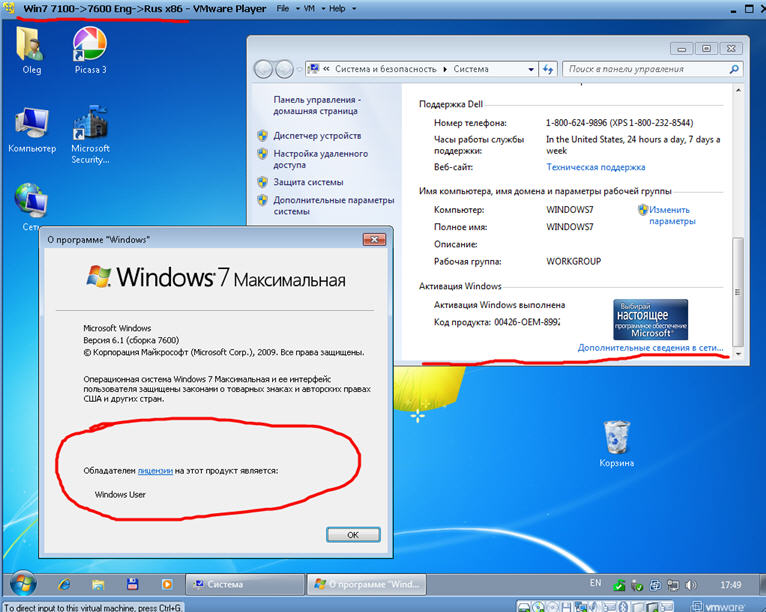Close the О программе Windows dialog
Viewport: 766px width, 612px height.
tap(374, 239)
